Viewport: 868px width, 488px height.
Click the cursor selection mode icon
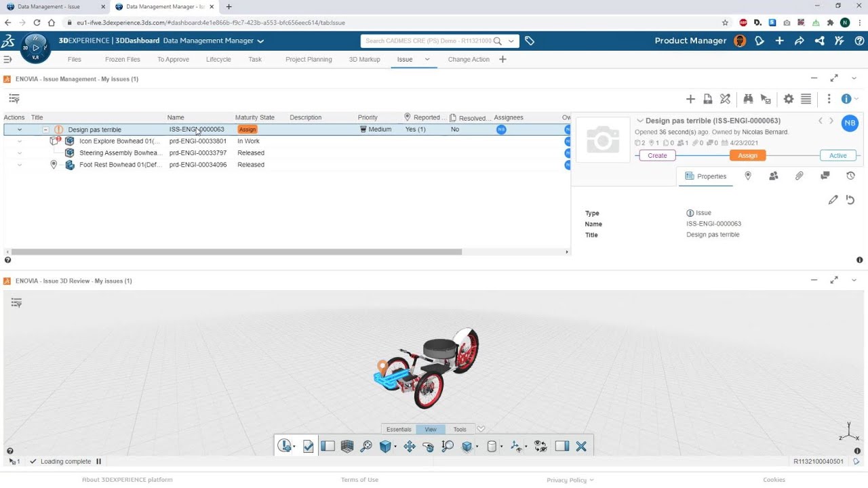pos(766,99)
